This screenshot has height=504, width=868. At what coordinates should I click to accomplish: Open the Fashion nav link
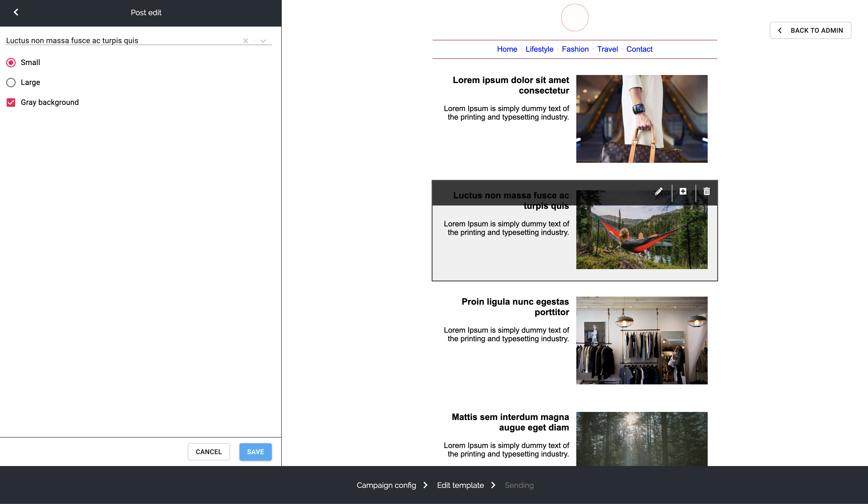(575, 49)
